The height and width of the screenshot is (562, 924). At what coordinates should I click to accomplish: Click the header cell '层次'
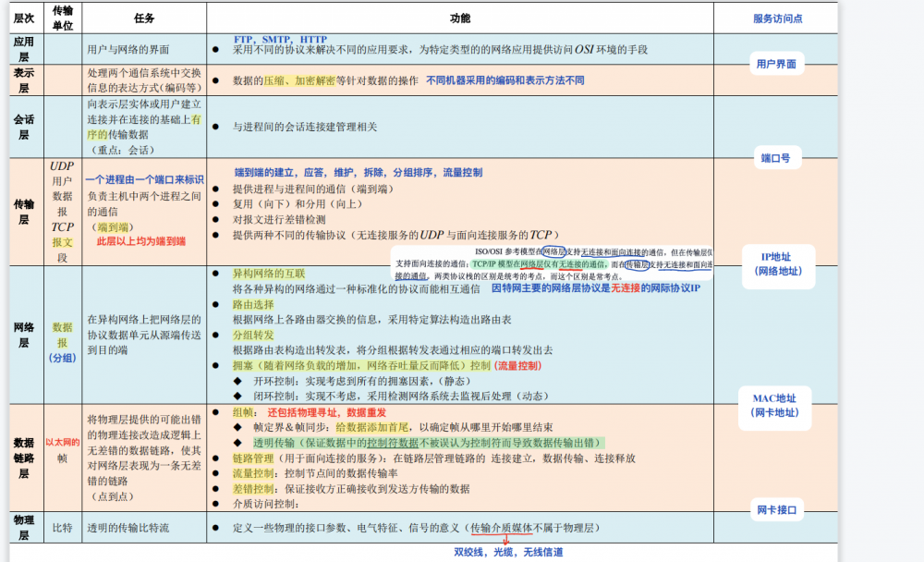(24, 18)
